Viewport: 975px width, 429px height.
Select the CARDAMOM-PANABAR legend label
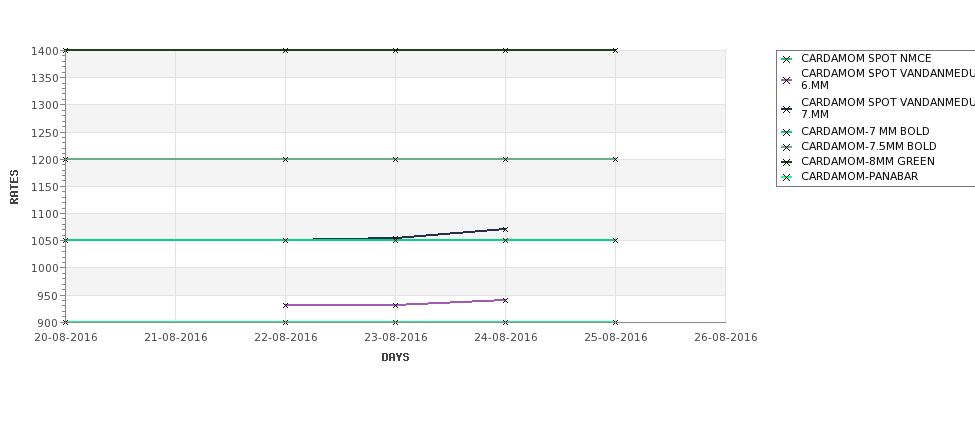point(859,177)
